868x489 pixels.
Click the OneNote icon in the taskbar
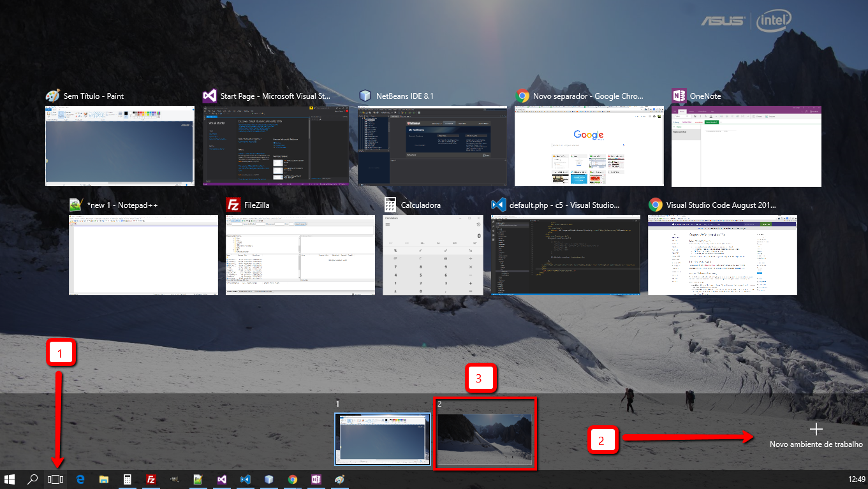coord(316,479)
